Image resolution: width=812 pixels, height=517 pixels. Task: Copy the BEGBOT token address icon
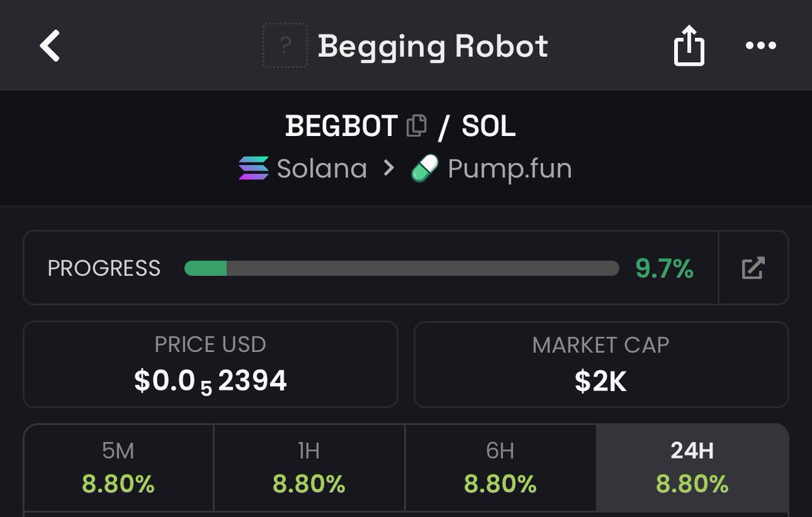point(417,125)
